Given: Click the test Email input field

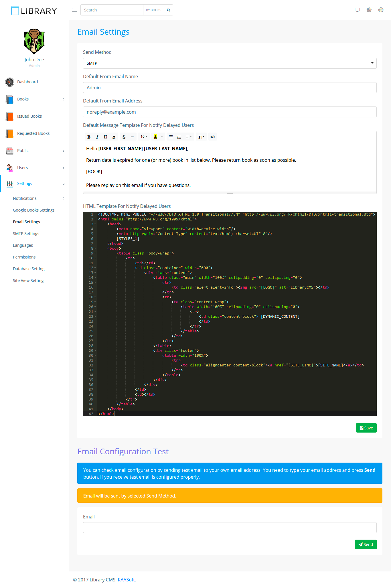Looking at the screenshot, I should (x=230, y=528).
